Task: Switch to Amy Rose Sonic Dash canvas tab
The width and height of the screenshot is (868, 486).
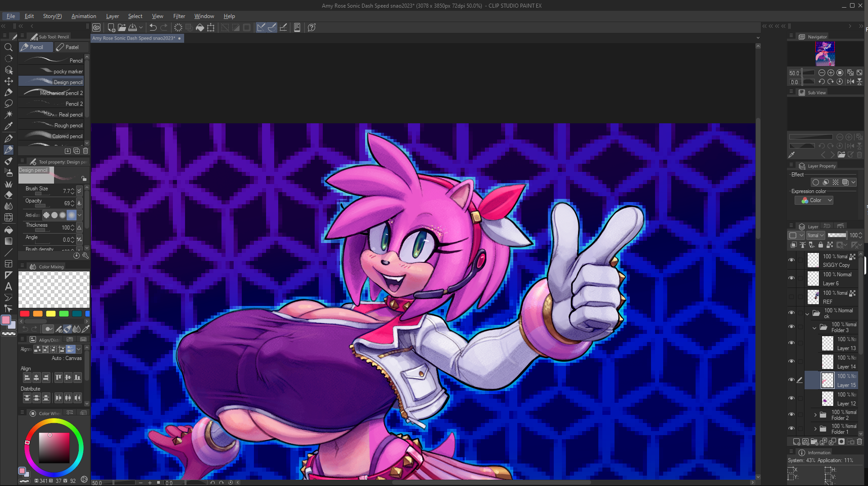Action: 136,38
